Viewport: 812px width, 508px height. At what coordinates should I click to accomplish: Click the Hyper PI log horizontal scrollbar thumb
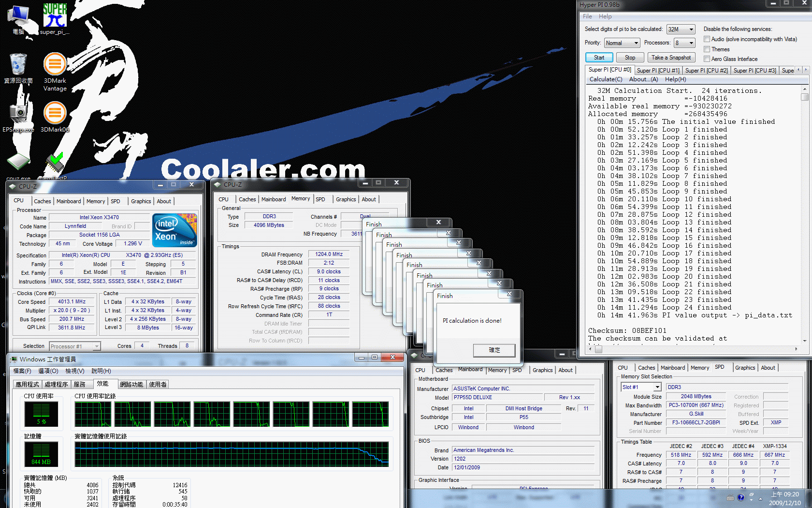click(x=598, y=349)
